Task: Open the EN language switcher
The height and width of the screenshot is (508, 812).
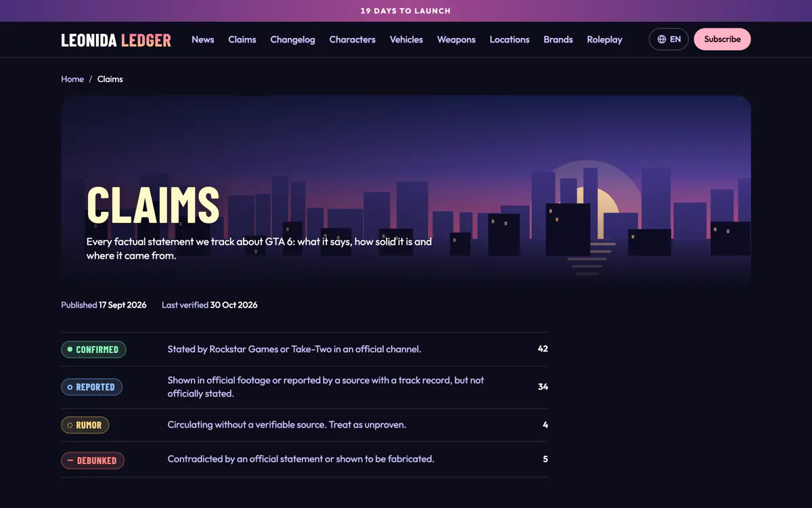Action: [669, 39]
